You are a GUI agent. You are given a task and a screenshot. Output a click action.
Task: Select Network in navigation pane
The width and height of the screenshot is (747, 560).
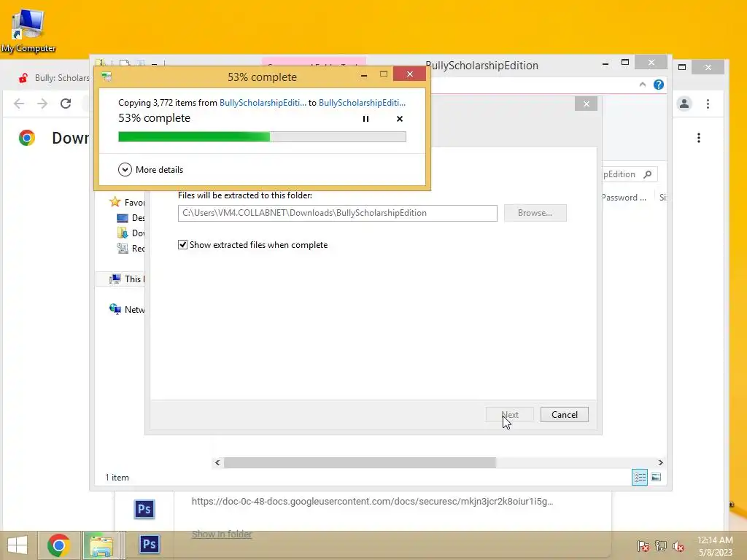click(x=127, y=309)
